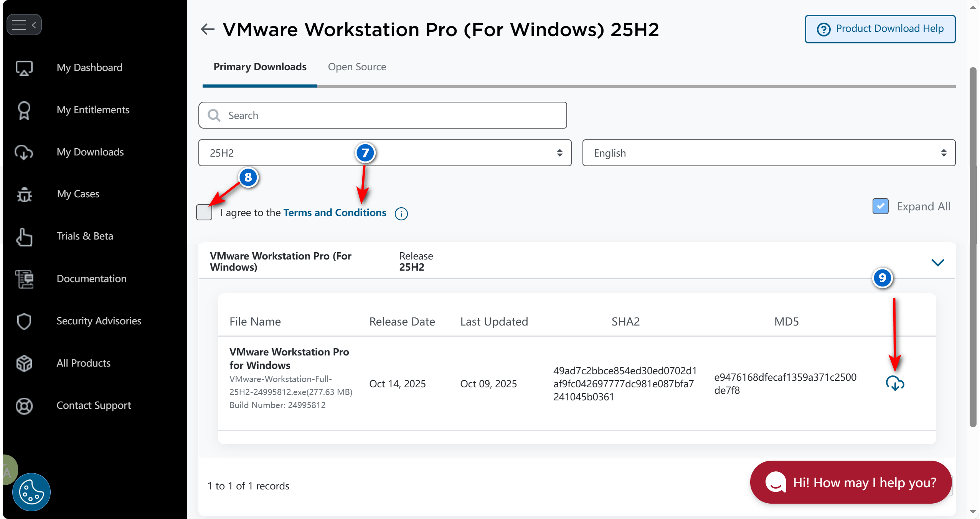The height and width of the screenshot is (519, 980).
Task: Click the page vertical scrollbar
Action: pos(972,246)
